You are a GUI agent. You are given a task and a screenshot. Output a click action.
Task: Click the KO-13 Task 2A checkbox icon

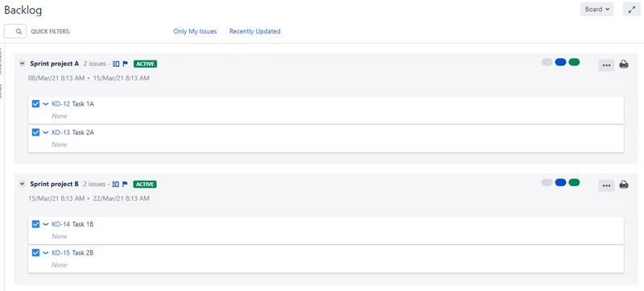[35, 132]
